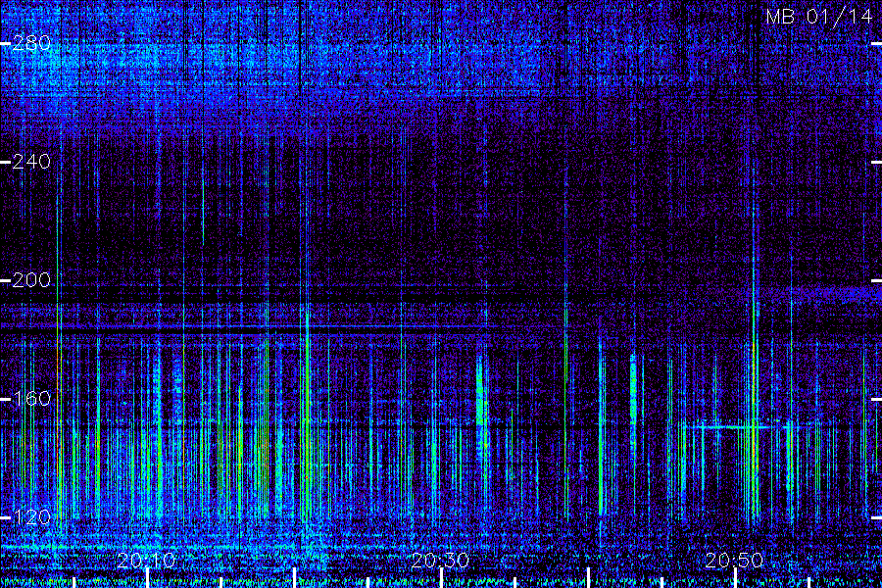This screenshot has width=882, height=588.
Task: Click the MB 01/14 date label
Action: pos(819,17)
